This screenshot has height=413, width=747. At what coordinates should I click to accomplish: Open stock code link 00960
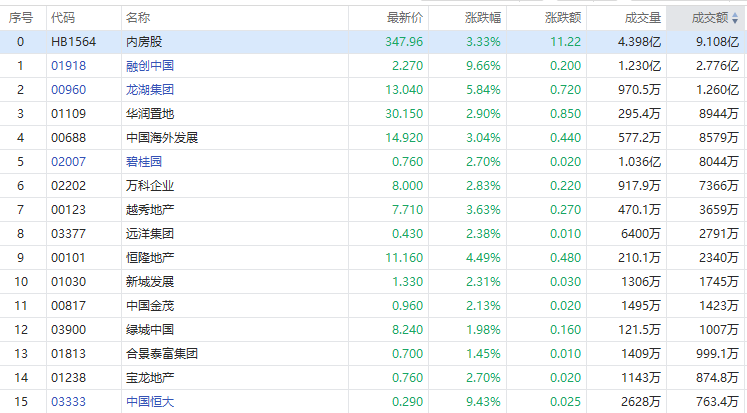[x=69, y=89]
